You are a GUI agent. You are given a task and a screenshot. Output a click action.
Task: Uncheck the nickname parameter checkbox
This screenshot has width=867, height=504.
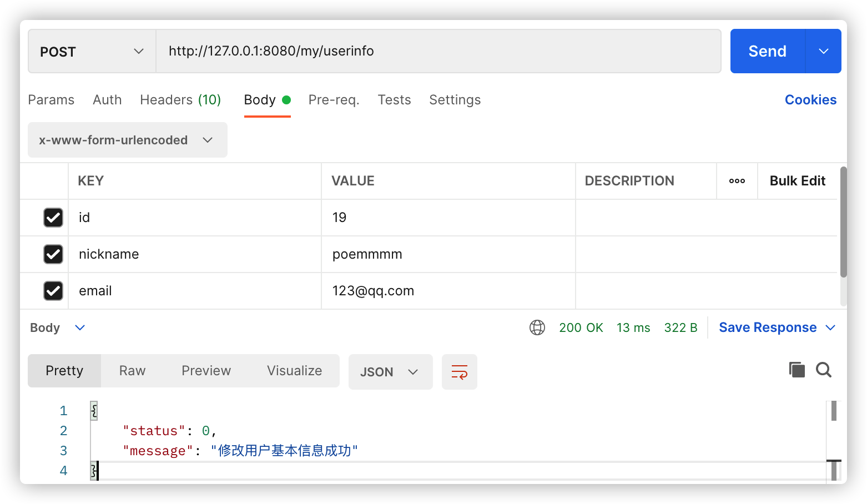pos(53,254)
